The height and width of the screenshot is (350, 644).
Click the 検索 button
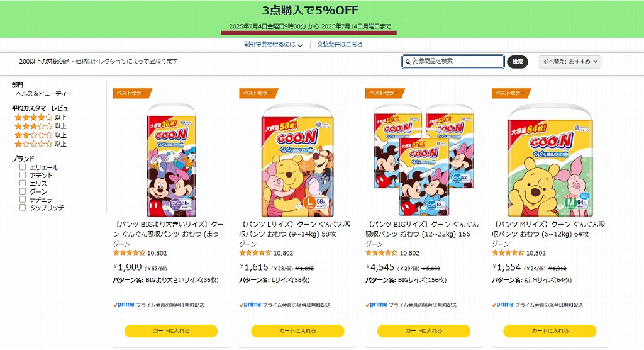(x=518, y=62)
